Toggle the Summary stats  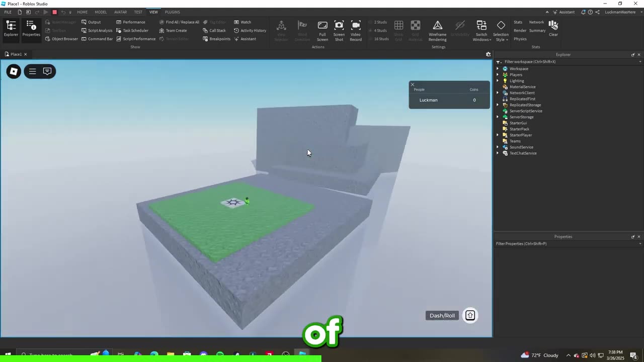[537, 31]
